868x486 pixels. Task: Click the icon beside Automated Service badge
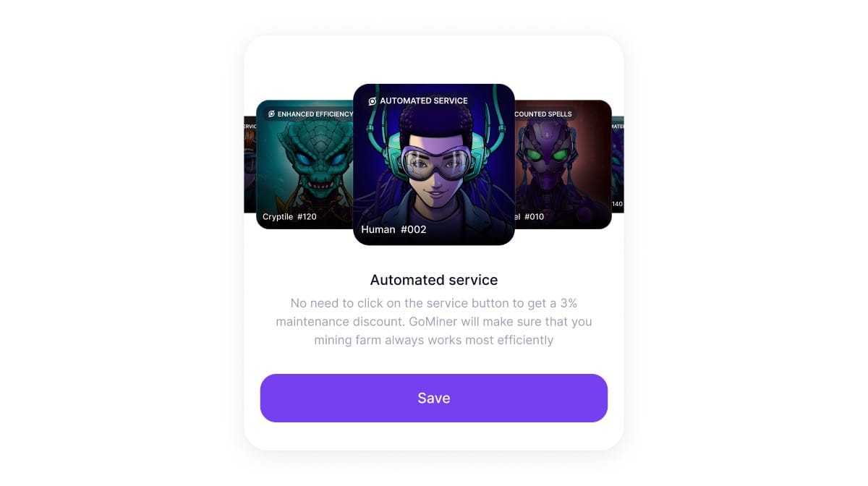373,101
